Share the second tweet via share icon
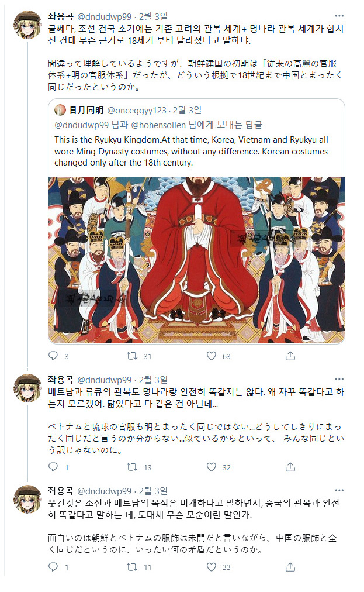This screenshot has width=364, height=592. point(290,467)
